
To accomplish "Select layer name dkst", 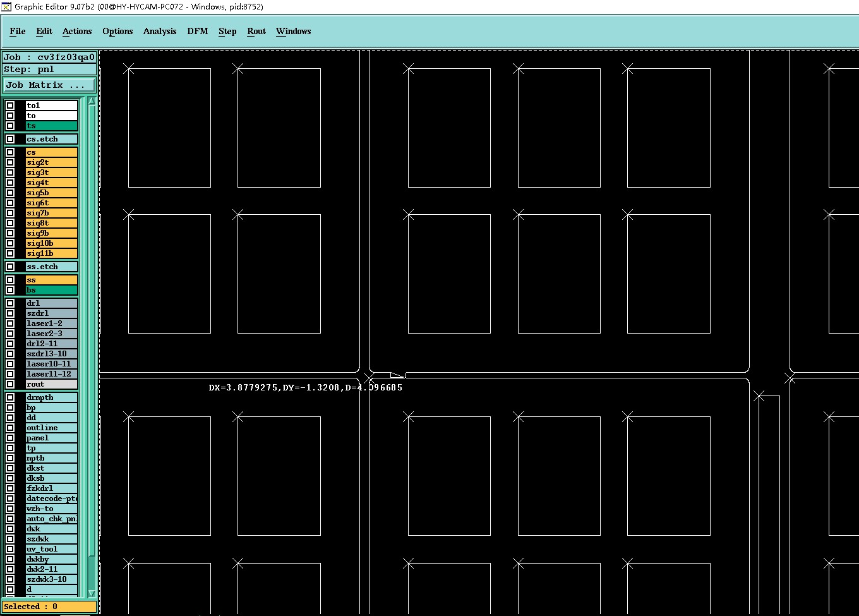I will (x=52, y=468).
